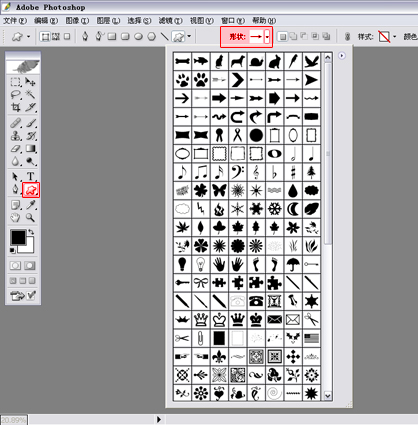The image size is (418, 425).
Task: Select the Lasso tool
Action: click(x=15, y=95)
